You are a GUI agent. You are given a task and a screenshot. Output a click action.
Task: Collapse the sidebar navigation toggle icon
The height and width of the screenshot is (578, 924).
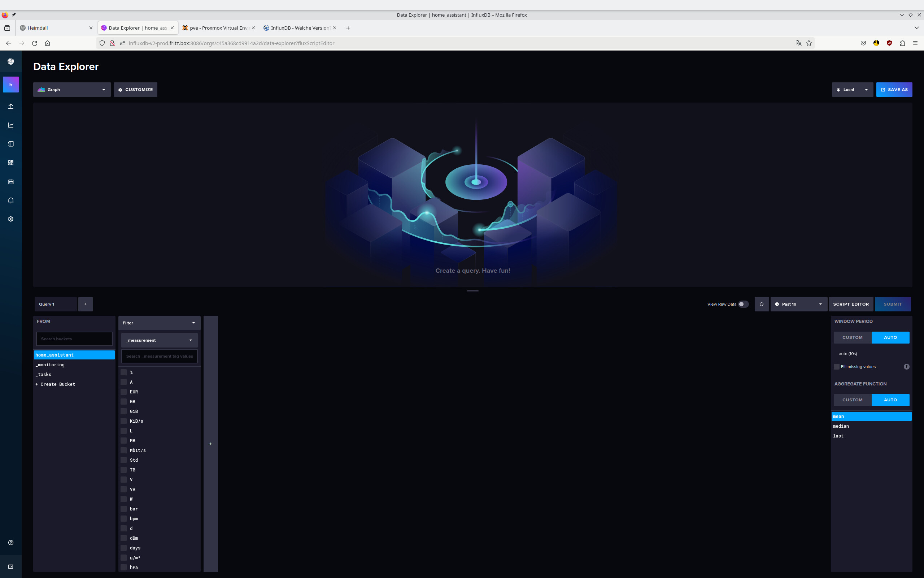11,566
